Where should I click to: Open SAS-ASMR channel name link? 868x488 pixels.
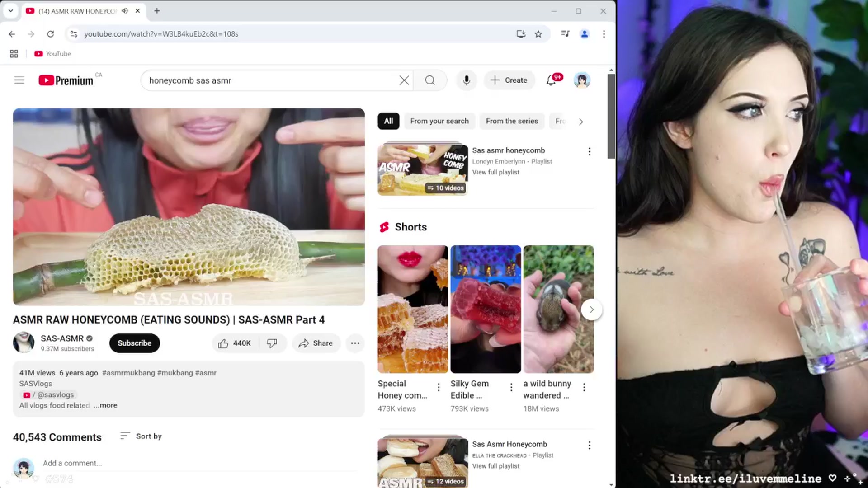pos(62,338)
